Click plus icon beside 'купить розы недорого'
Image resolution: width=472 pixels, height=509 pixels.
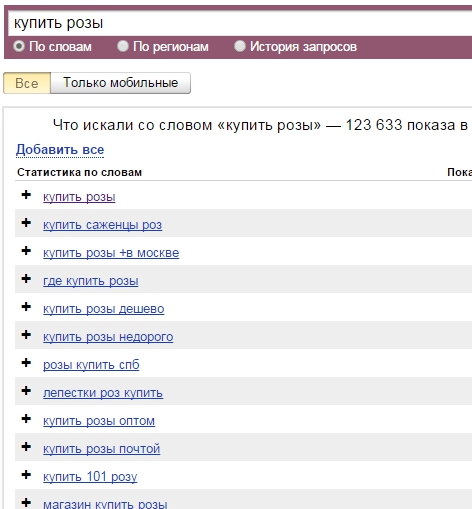coord(26,335)
